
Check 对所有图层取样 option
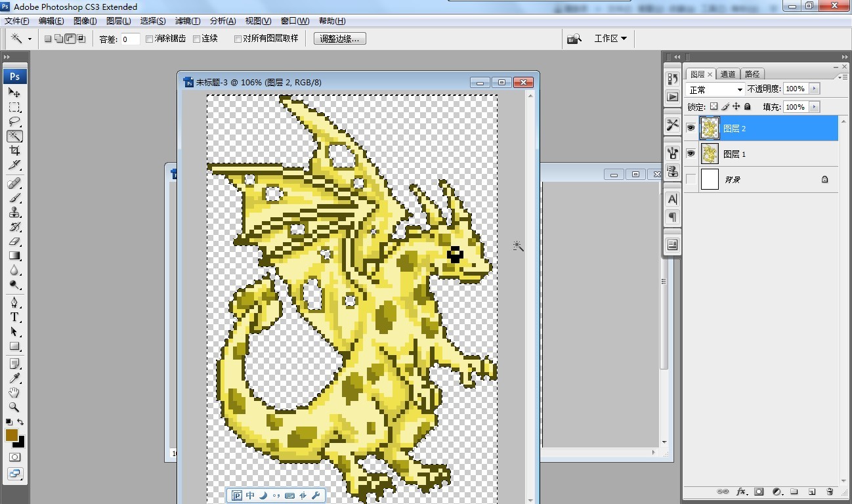point(238,39)
